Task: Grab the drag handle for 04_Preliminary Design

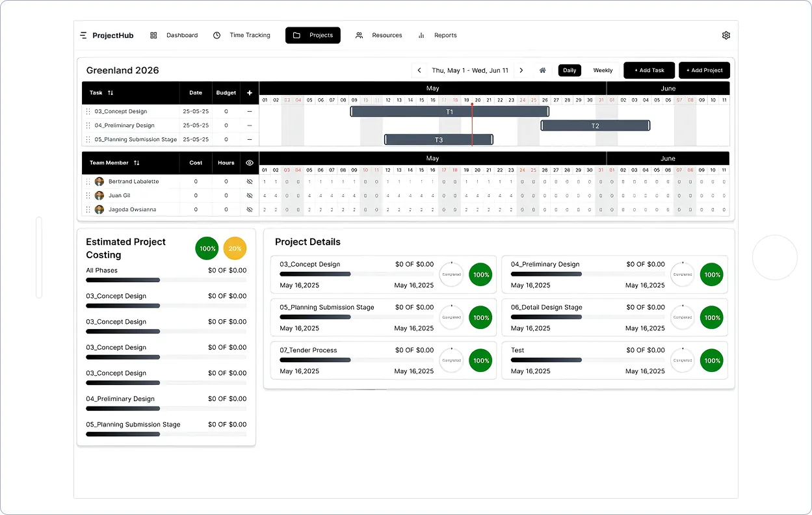Action: (88, 125)
